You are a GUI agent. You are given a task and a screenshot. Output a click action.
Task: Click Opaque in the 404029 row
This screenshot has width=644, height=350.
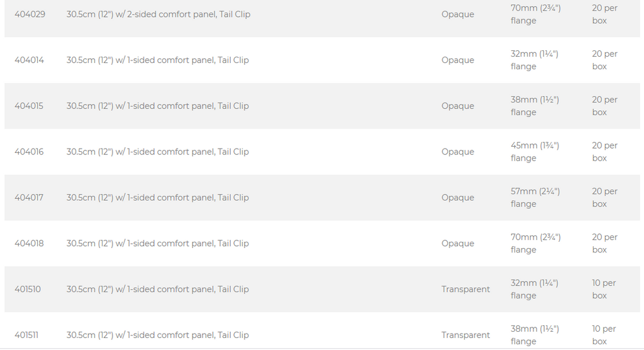point(458,14)
